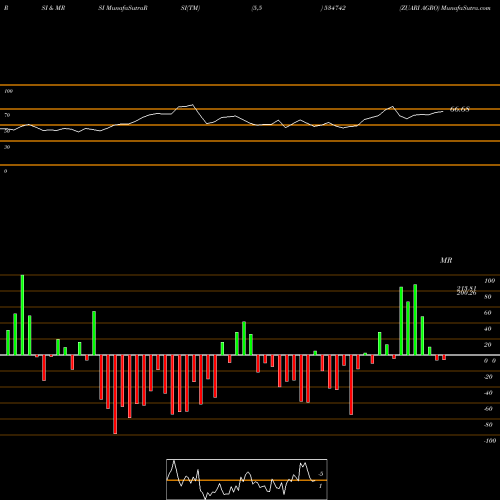Image resolution: width=500 pixels, height=500 pixels.
Task: Click the MR axis label -60 on right
Action: point(488,409)
